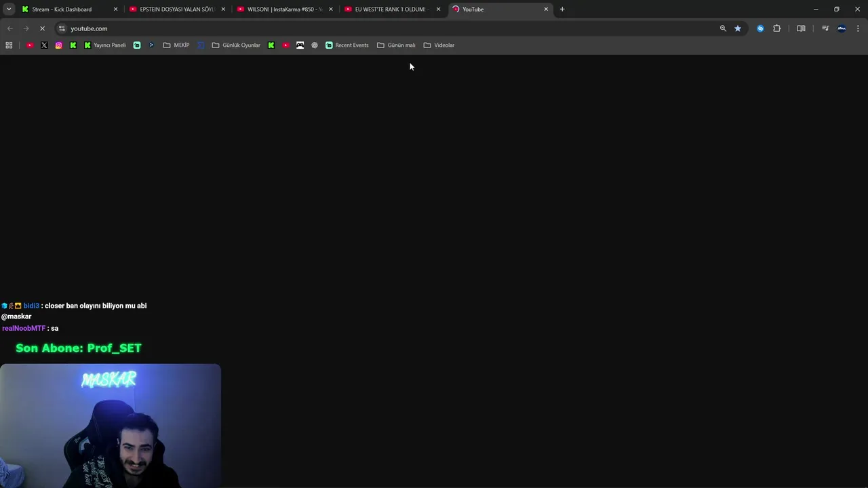Open the Kick bookmark after Günlük Oyunlar

[x=271, y=45]
